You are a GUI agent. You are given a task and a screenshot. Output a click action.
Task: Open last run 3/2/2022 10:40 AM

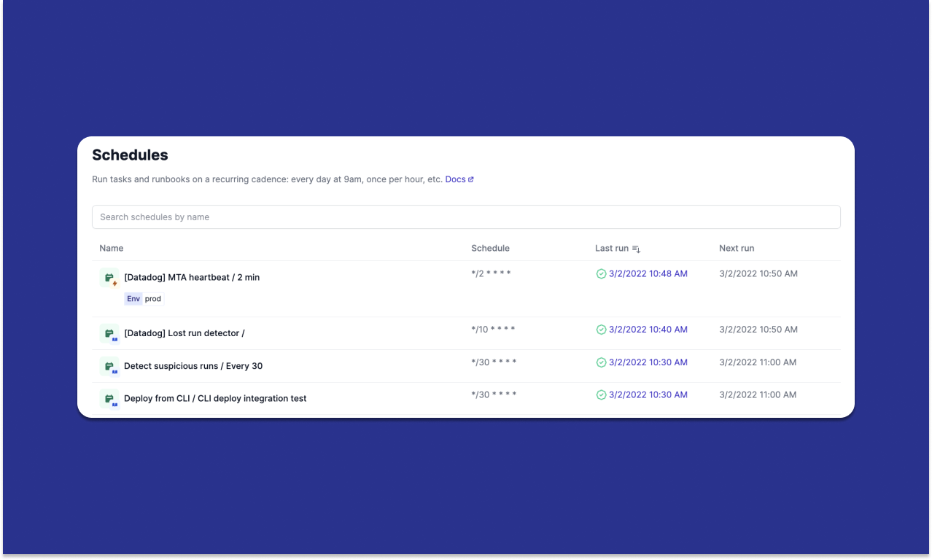pyautogui.click(x=648, y=330)
